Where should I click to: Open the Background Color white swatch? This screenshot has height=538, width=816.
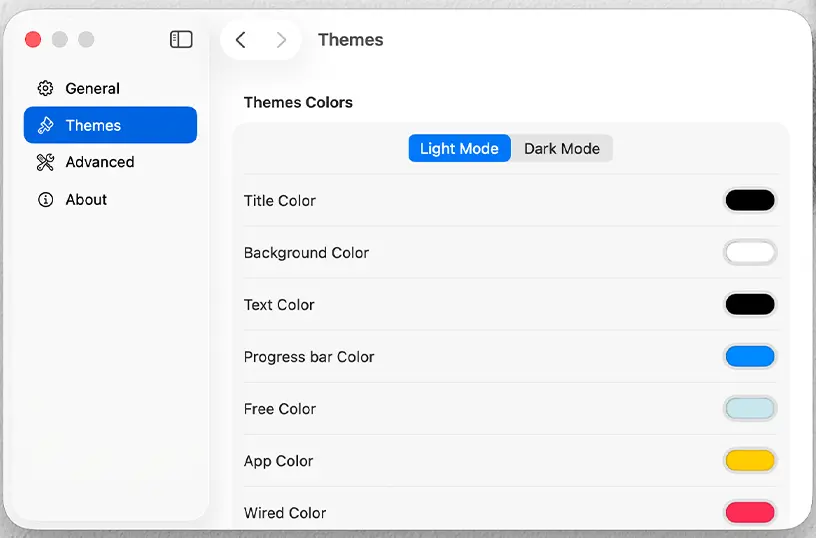click(749, 252)
